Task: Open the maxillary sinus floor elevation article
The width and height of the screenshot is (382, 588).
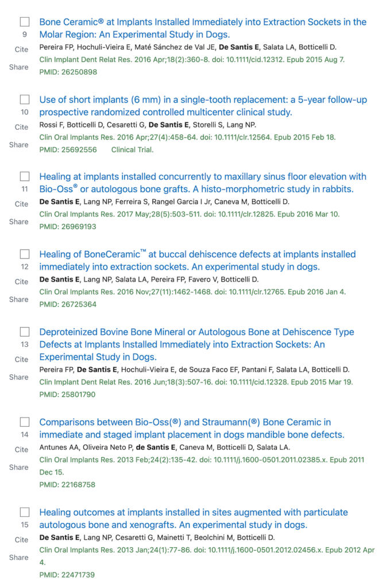Action: 203,183
